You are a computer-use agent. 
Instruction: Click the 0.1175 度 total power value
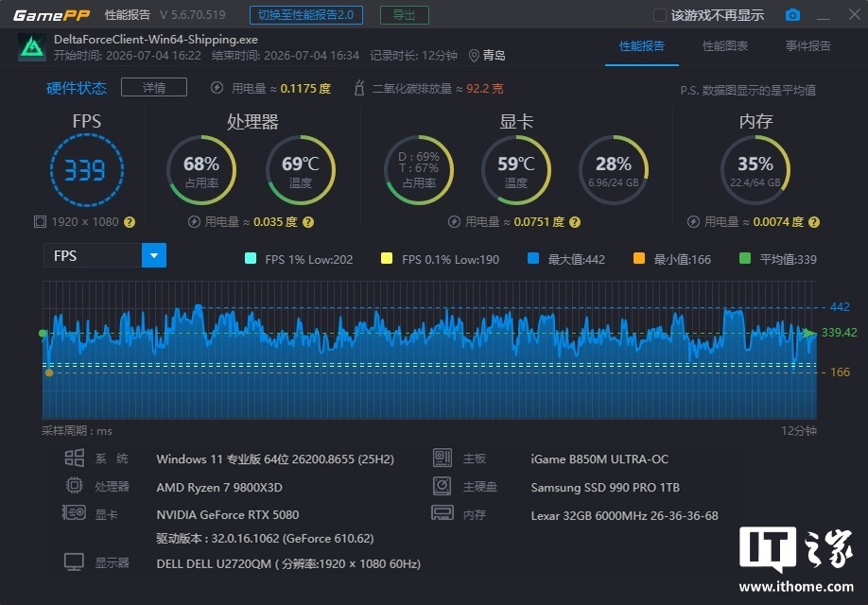coord(305,89)
